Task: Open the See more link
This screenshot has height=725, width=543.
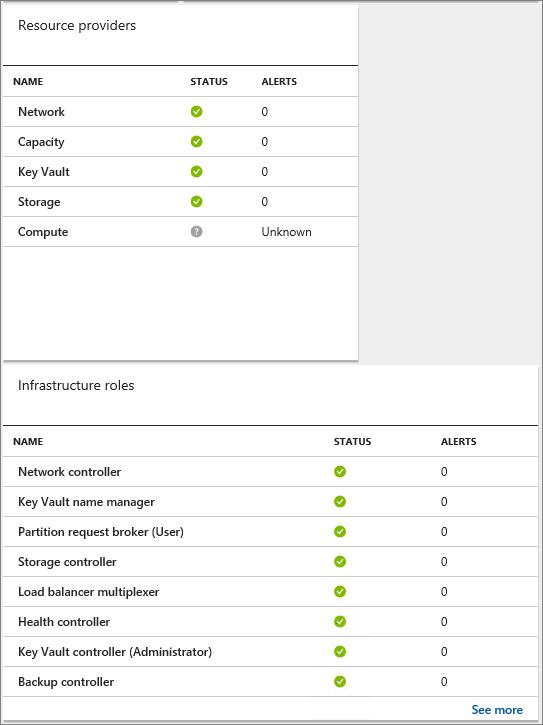Action: (x=497, y=710)
